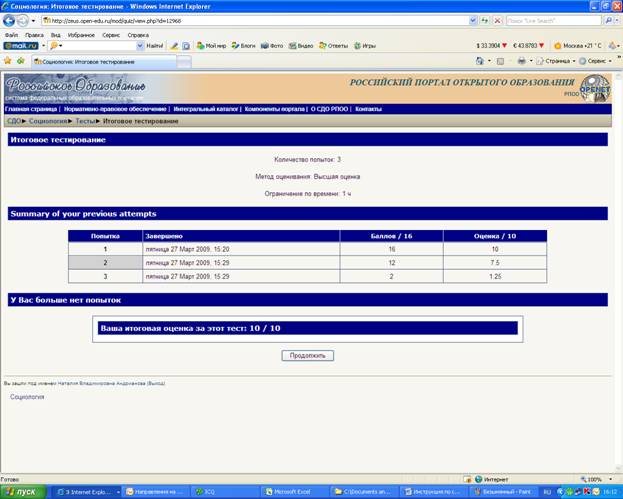
Task: Click the red Stop loading icon
Action: point(497,21)
